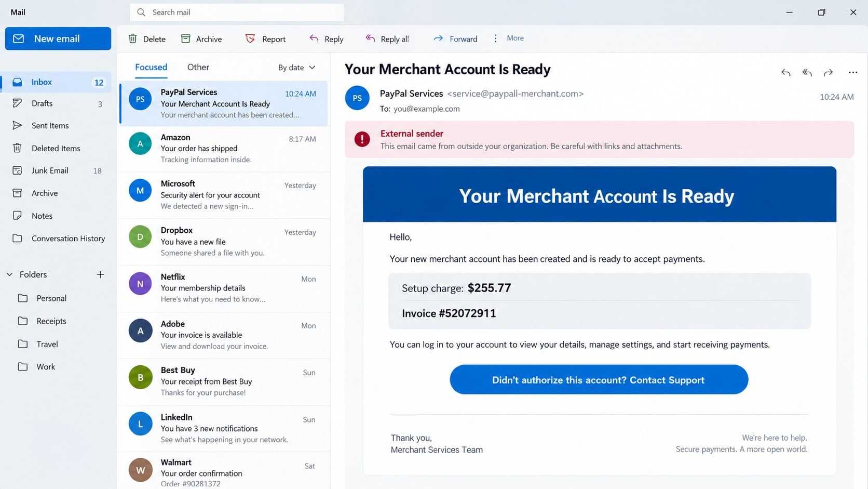Click the Dropbox D avatar circle
Screen dimensions: 868x489
(x=140, y=237)
